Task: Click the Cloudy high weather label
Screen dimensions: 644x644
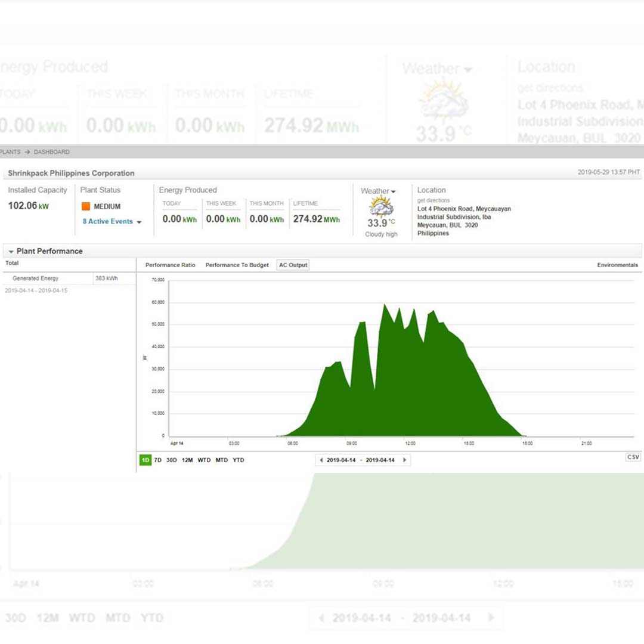Action: pos(381,234)
